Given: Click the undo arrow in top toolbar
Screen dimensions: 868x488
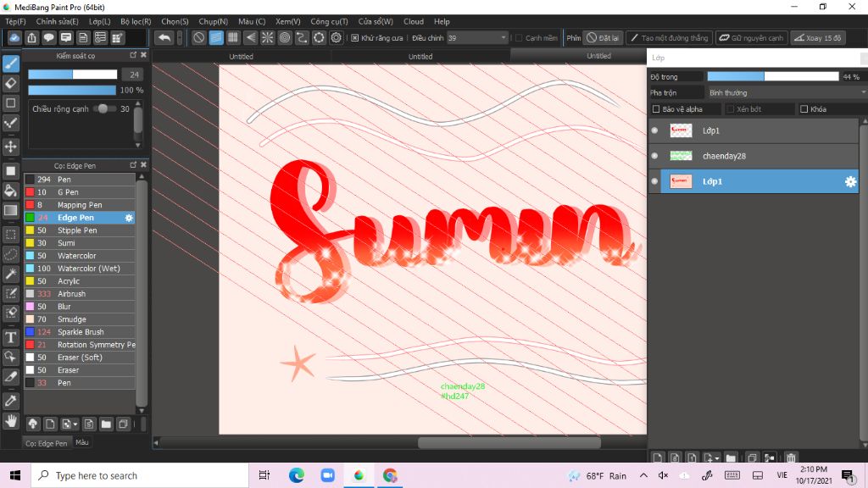Looking at the screenshot, I should coord(164,37).
